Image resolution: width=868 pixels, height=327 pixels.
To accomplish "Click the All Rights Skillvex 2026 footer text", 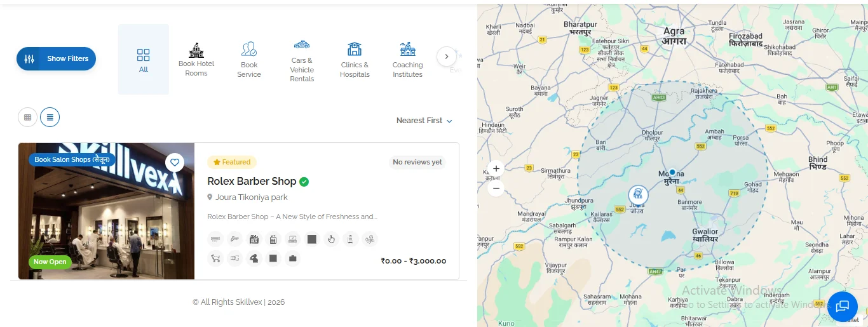I will tap(239, 302).
